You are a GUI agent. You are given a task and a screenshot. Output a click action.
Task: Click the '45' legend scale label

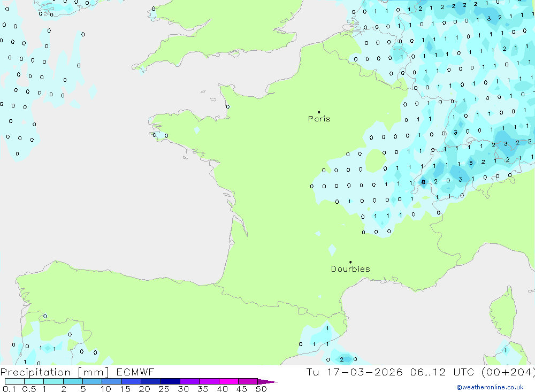pyautogui.click(x=242, y=389)
